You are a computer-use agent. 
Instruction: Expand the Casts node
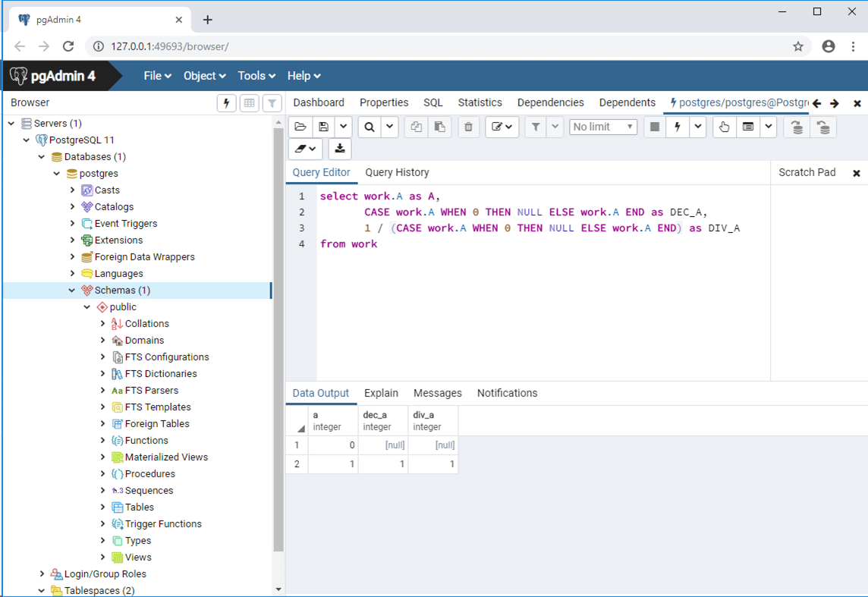(72, 190)
